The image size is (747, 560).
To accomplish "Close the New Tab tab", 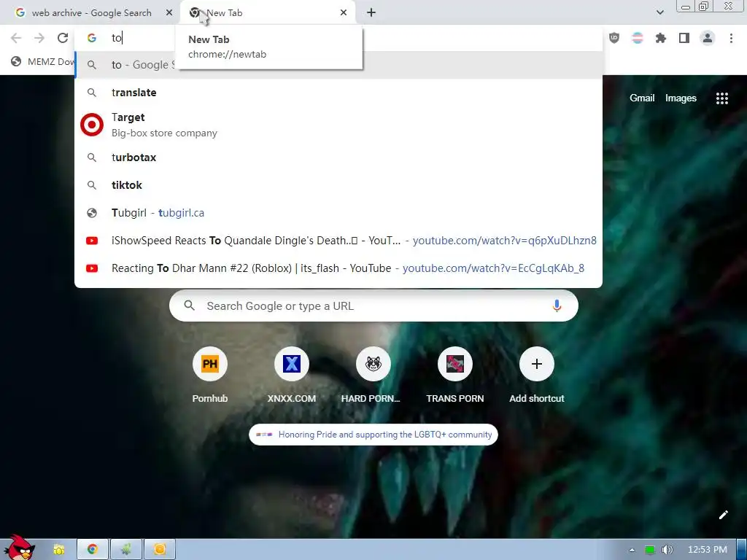I will (x=344, y=13).
